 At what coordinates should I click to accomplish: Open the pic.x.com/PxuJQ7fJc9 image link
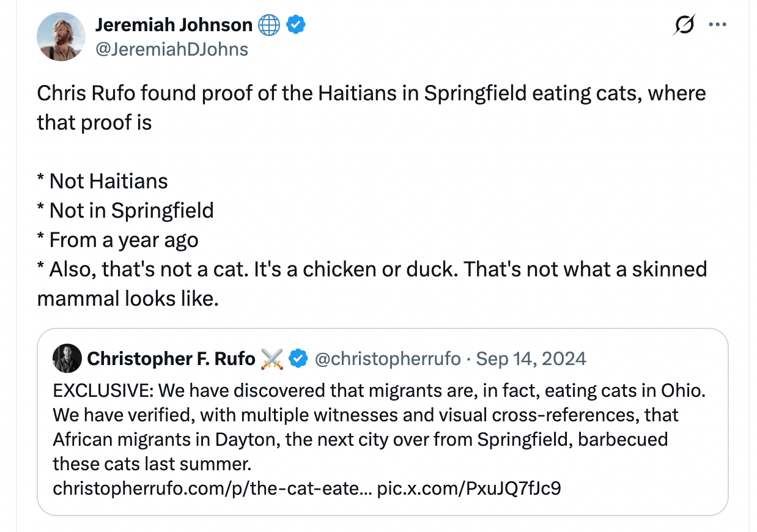click(469, 489)
